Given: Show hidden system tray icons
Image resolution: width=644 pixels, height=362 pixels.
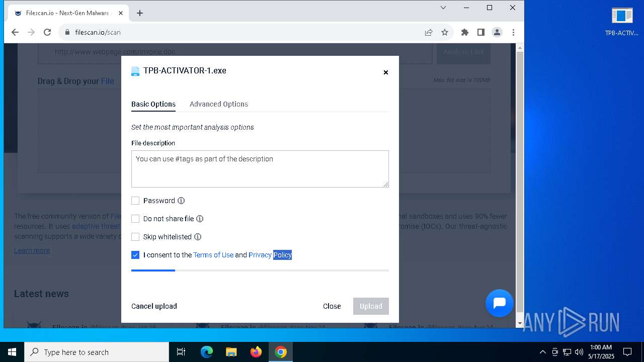Looking at the screenshot, I should coord(542,352).
